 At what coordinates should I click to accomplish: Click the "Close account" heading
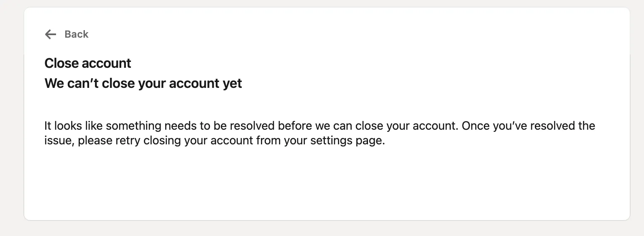(x=88, y=63)
